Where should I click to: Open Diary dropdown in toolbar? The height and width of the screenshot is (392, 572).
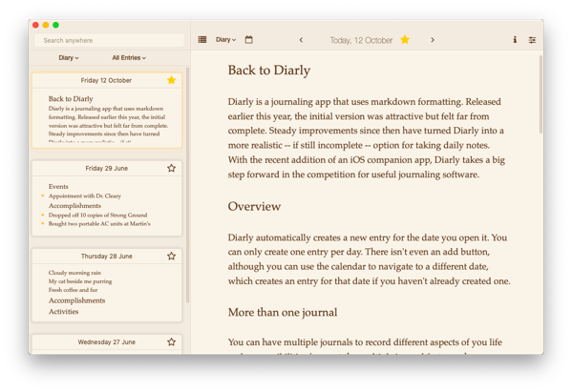[225, 40]
